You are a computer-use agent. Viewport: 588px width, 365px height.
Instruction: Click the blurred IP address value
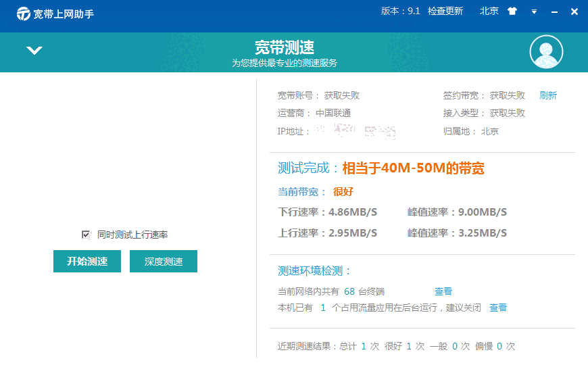coord(355,131)
